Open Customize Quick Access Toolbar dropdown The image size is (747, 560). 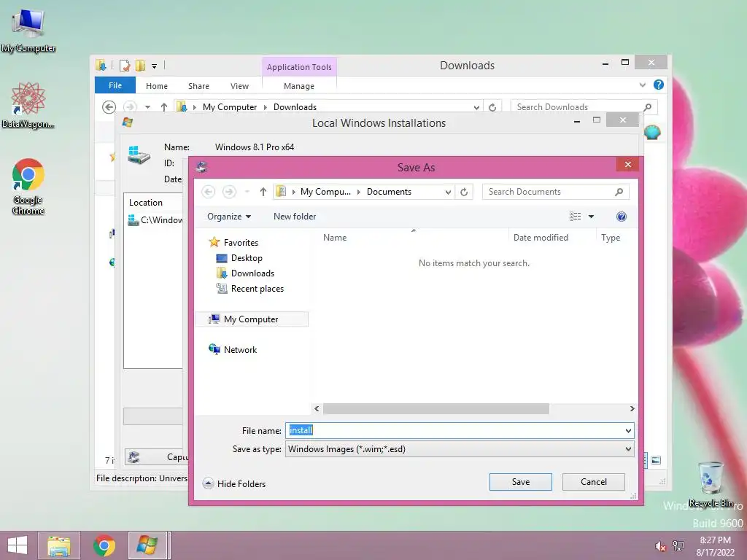pos(155,66)
